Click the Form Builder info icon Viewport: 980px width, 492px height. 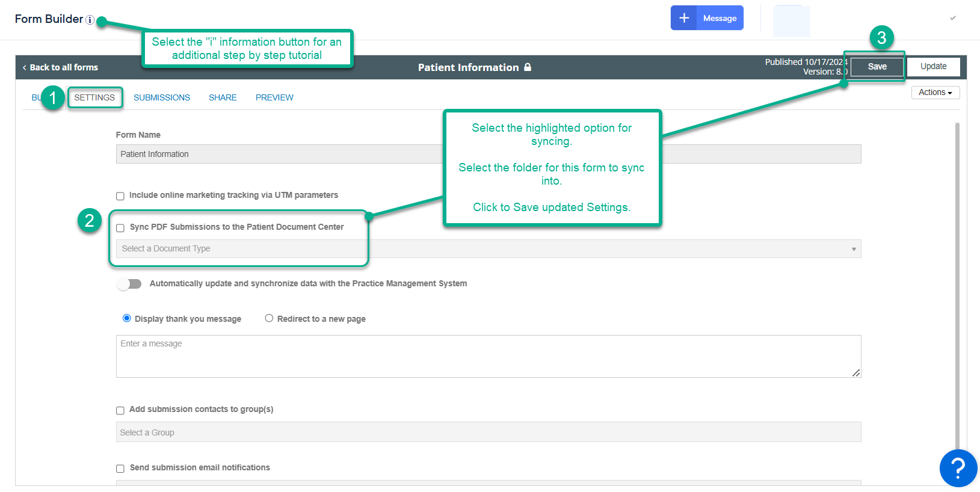coord(90,20)
